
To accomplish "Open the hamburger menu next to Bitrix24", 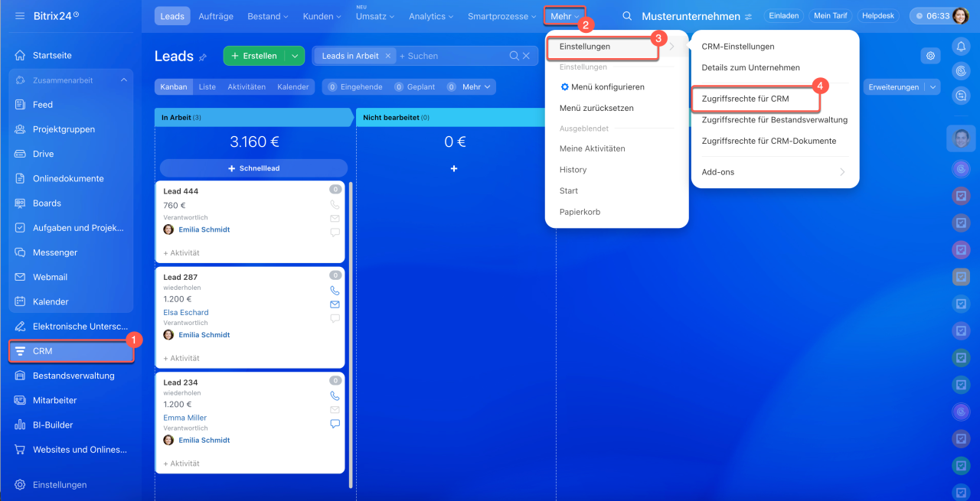I will [x=20, y=16].
